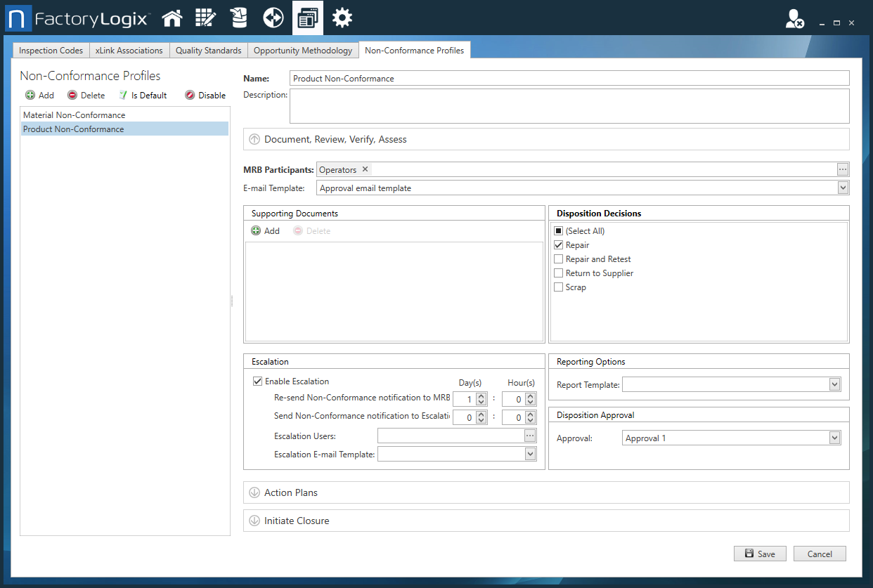Enable the Scrap disposition decision
This screenshot has width=873, height=588.
(559, 287)
